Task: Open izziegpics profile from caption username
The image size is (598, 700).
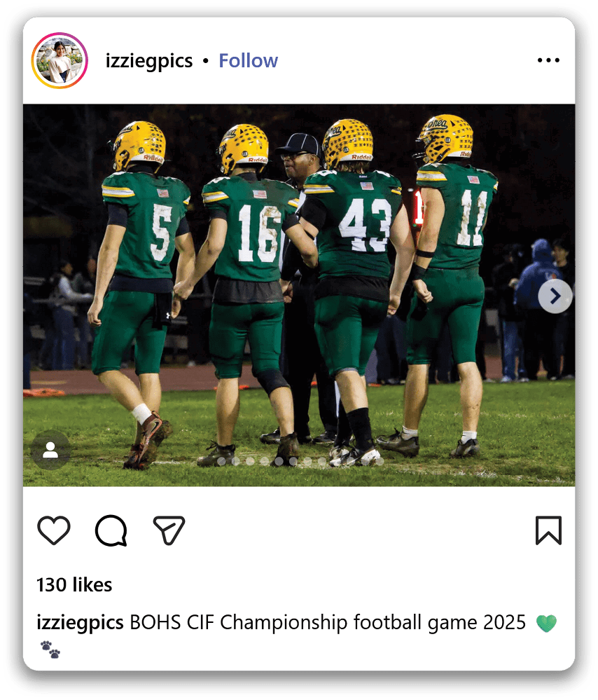Action: (x=80, y=623)
